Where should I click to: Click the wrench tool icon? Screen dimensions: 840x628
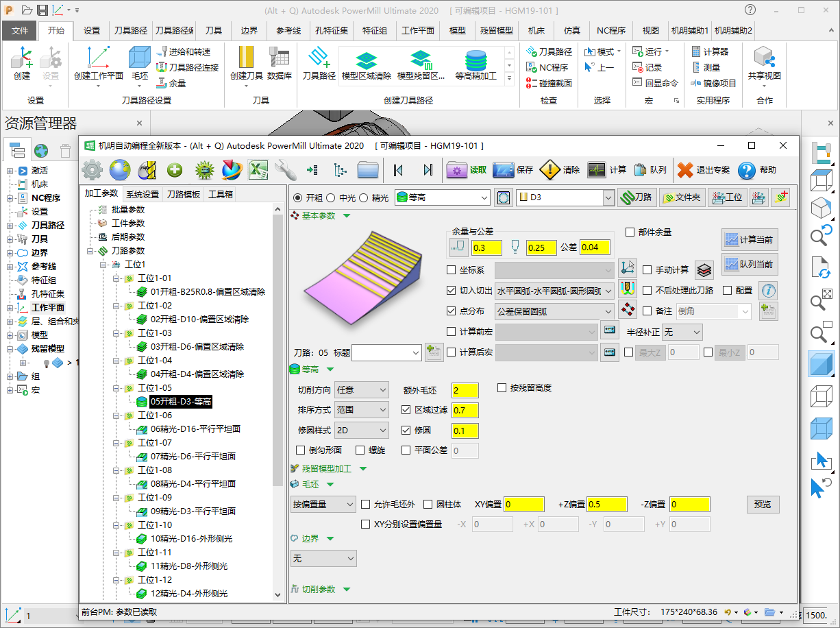[x=285, y=170]
